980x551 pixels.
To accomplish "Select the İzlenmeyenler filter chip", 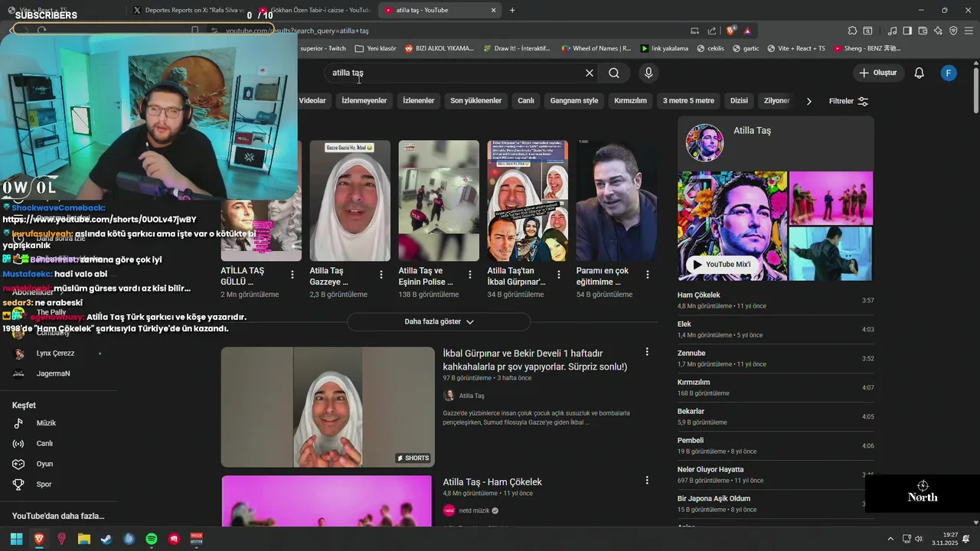I will [364, 100].
